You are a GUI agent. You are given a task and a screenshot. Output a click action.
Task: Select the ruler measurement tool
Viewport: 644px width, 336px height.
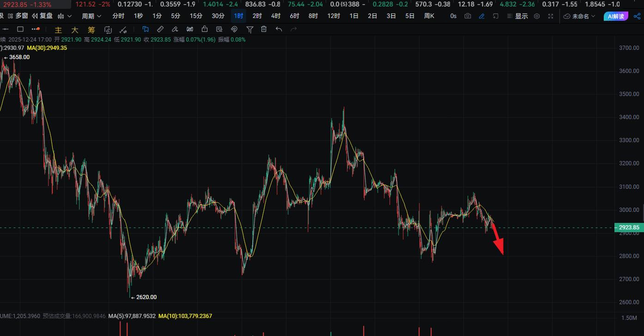tap(160, 30)
